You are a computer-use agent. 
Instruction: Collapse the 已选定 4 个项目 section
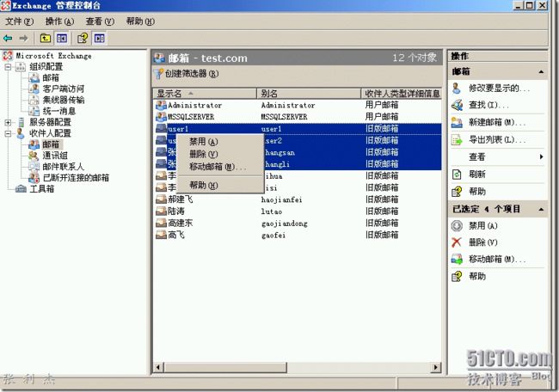[541, 209]
